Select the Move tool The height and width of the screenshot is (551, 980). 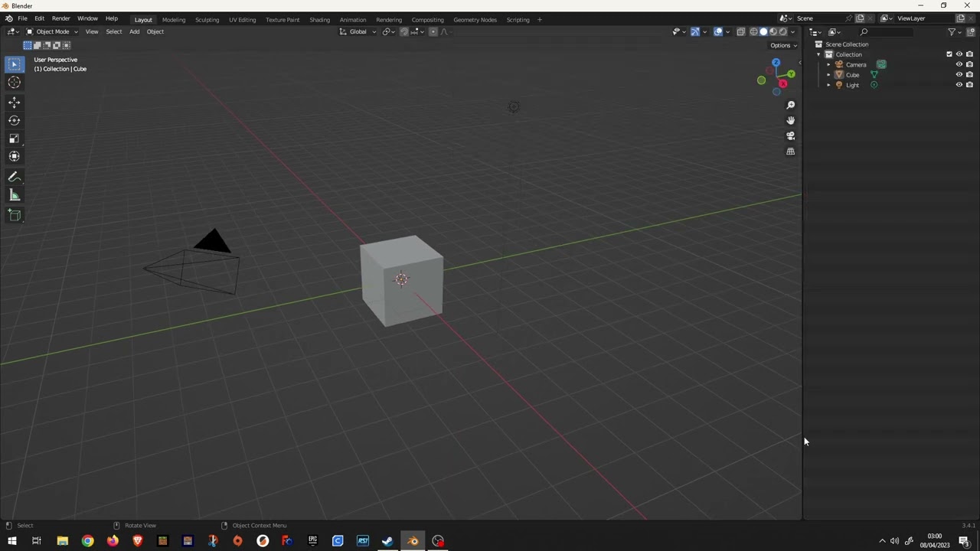point(14,103)
